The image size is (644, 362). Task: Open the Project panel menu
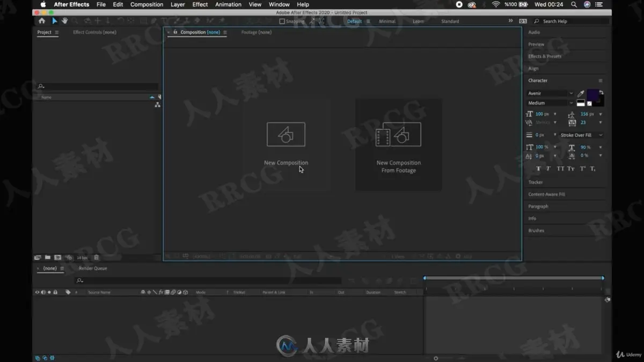pos(57,32)
